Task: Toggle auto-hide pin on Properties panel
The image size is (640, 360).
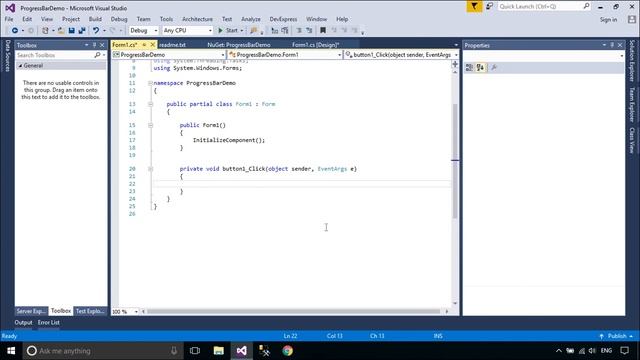Action: pyautogui.click(x=612, y=45)
